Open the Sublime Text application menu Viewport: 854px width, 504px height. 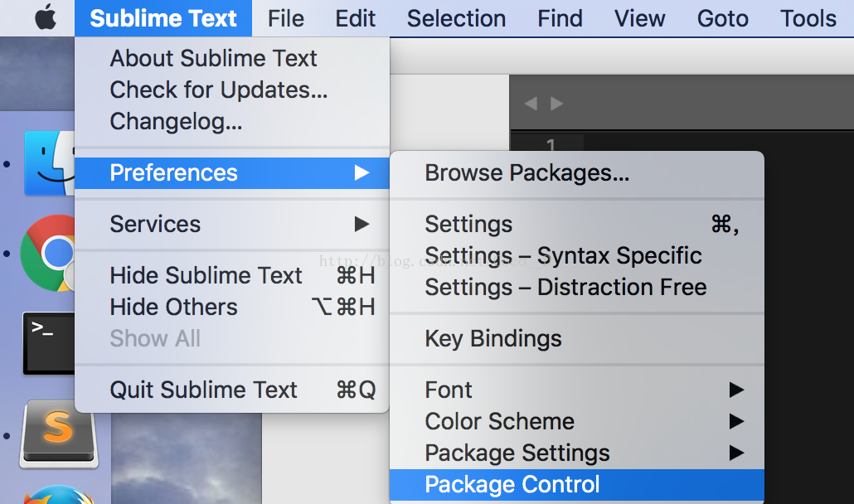pyautogui.click(x=163, y=18)
